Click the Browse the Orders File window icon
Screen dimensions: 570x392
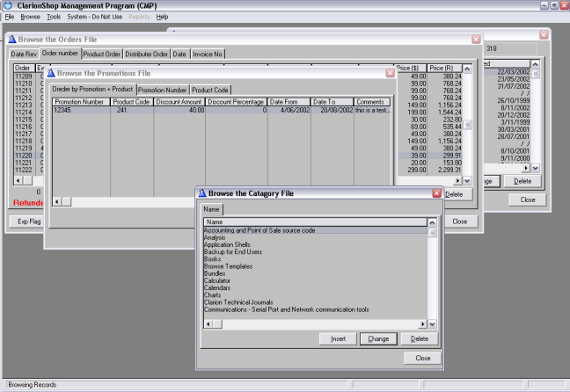click(x=11, y=40)
